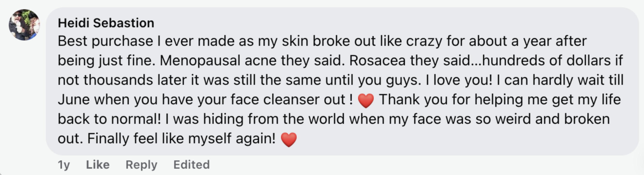Click the word "June" in the comment
Viewport: 644px width, 175px height.
(73, 99)
